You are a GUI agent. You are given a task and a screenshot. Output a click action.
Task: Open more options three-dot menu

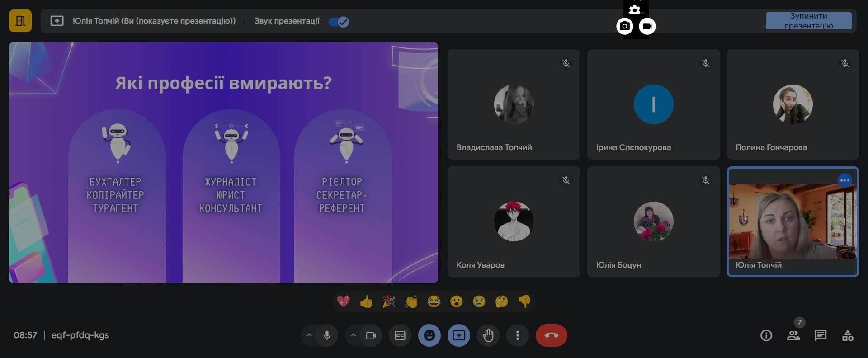pyautogui.click(x=518, y=335)
